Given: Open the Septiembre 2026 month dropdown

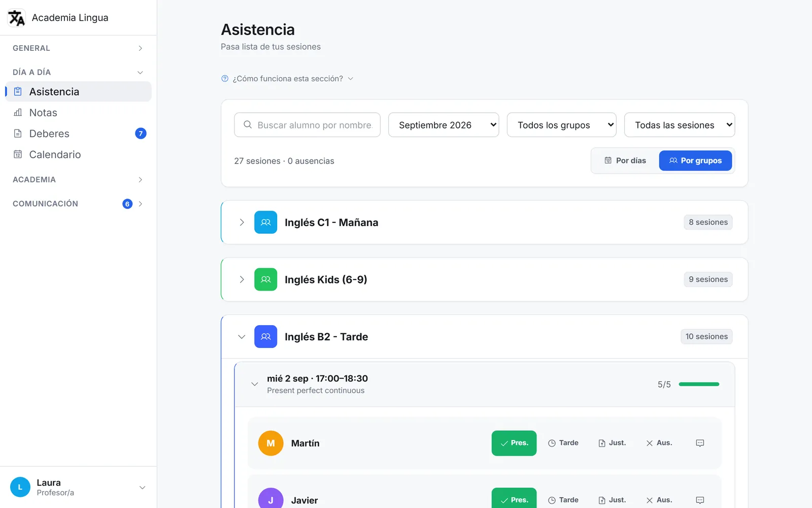Looking at the screenshot, I should coord(444,125).
